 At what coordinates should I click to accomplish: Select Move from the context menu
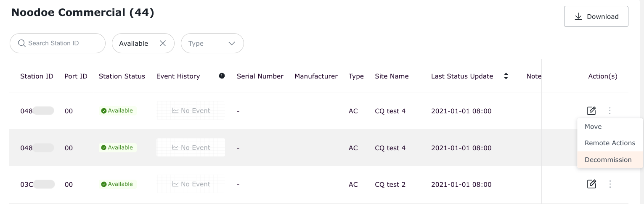click(593, 127)
